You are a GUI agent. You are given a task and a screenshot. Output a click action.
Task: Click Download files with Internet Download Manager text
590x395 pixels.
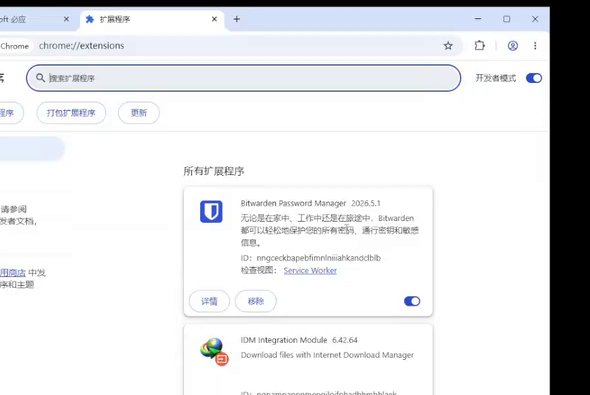327,355
